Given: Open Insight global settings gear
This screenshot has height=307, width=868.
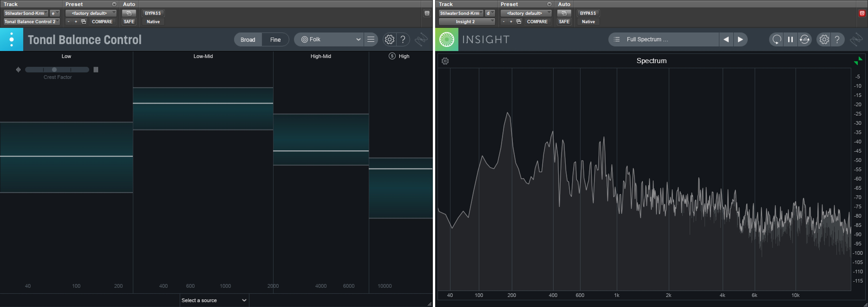Looking at the screenshot, I should 824,39.
